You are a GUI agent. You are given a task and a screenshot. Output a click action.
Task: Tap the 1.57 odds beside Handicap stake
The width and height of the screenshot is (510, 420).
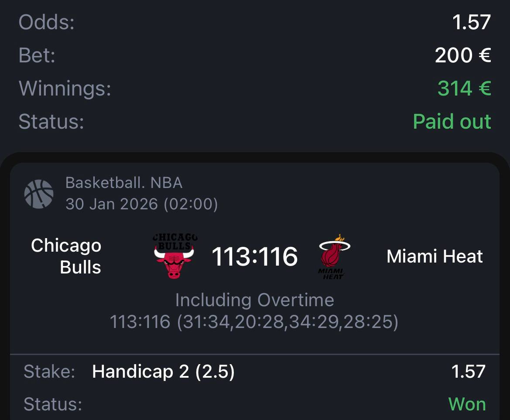469,372
